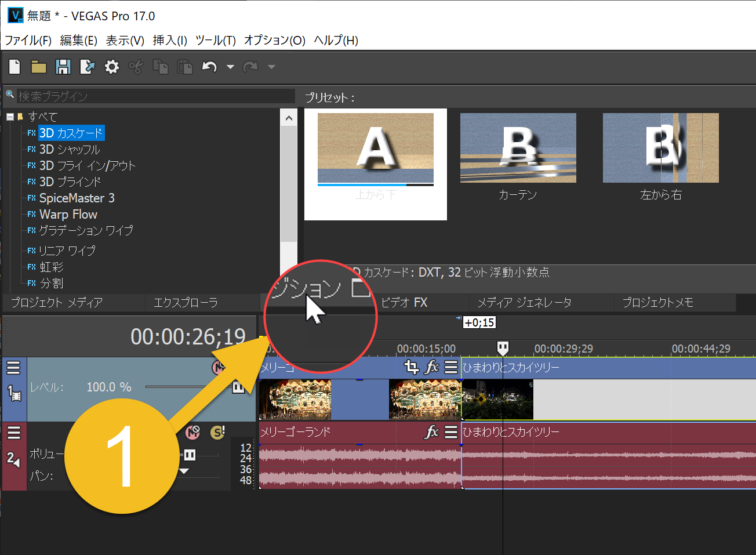
Task: Open the undo history dropdown arrow
Action: pos(230,67)
